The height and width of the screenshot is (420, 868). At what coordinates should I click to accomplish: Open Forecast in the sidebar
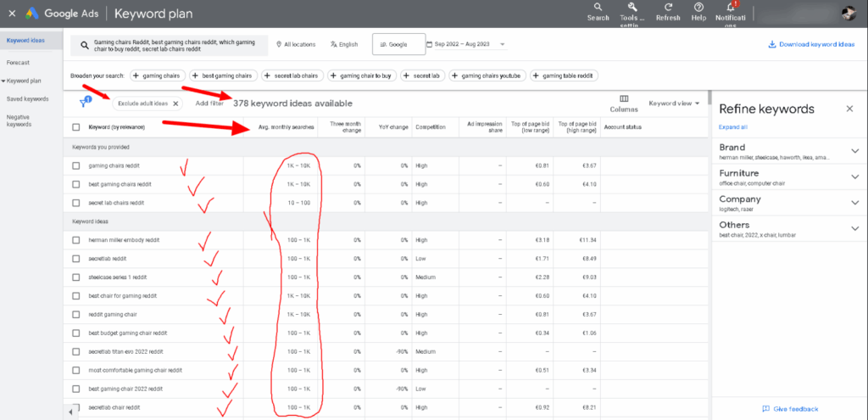19,63
